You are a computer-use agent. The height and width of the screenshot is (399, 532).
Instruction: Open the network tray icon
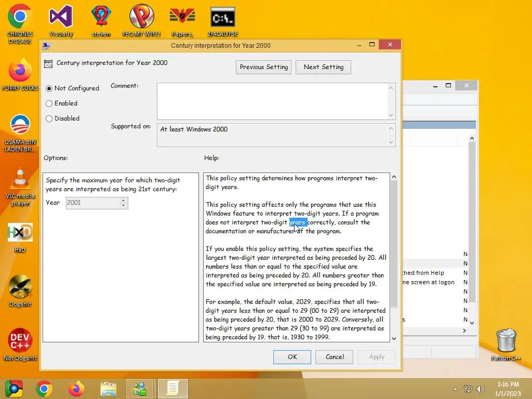click(x=468, y=389)
